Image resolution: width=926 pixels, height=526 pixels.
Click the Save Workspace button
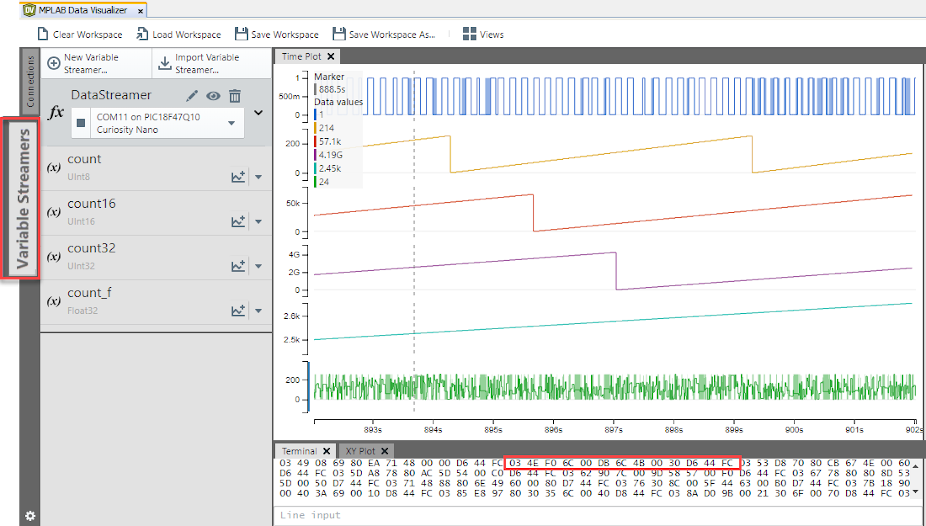point(276,34)
